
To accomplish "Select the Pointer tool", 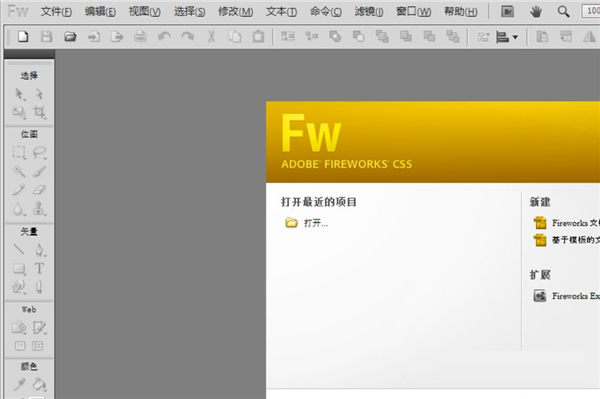I will tap(19, 94).
